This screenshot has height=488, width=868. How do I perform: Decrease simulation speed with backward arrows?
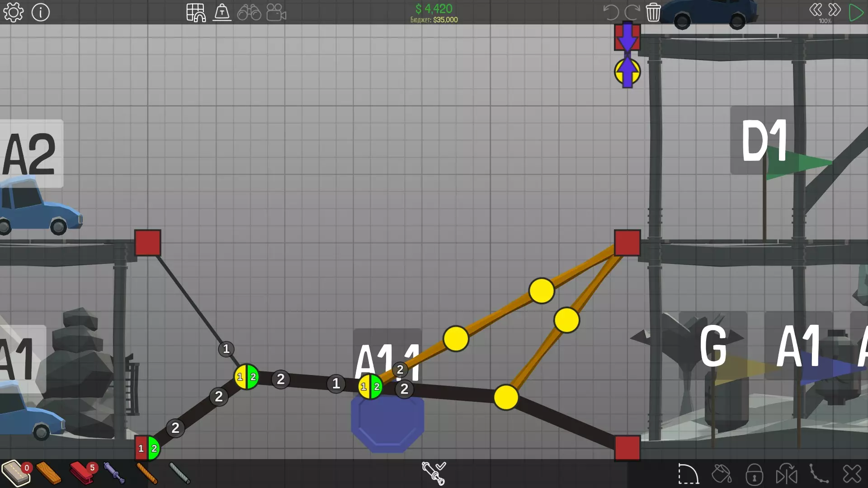coord(816,10)
